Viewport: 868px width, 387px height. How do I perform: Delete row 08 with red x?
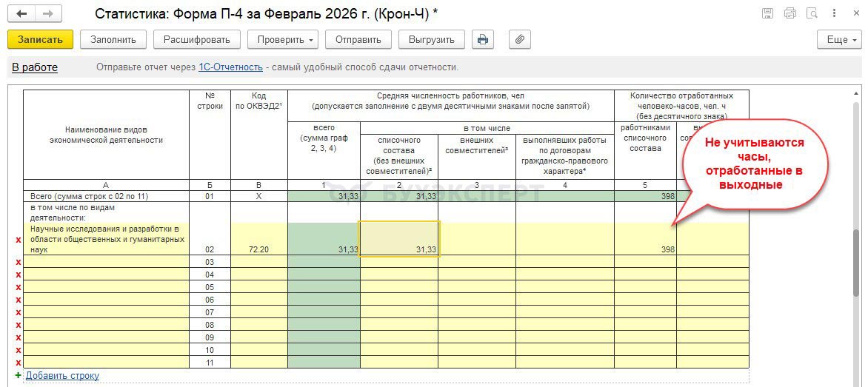pos(19,325)
